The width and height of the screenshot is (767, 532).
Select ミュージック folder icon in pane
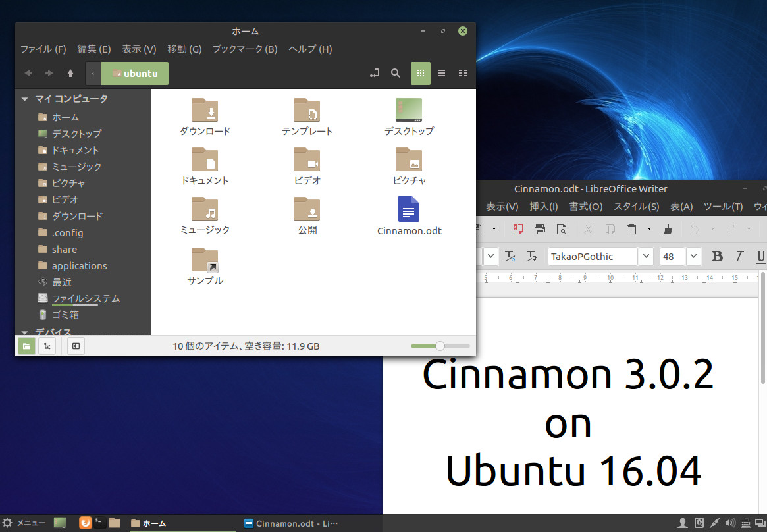click(x=205, y=209)
